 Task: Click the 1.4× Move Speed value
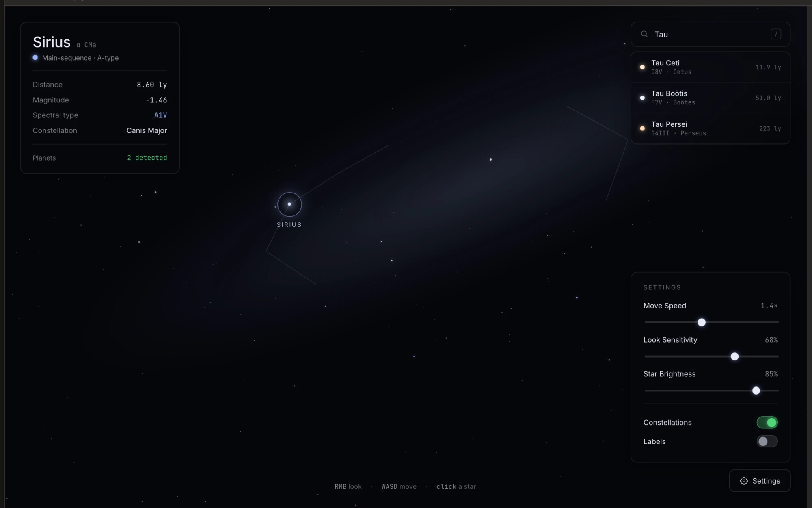click(x=769, y=306)
